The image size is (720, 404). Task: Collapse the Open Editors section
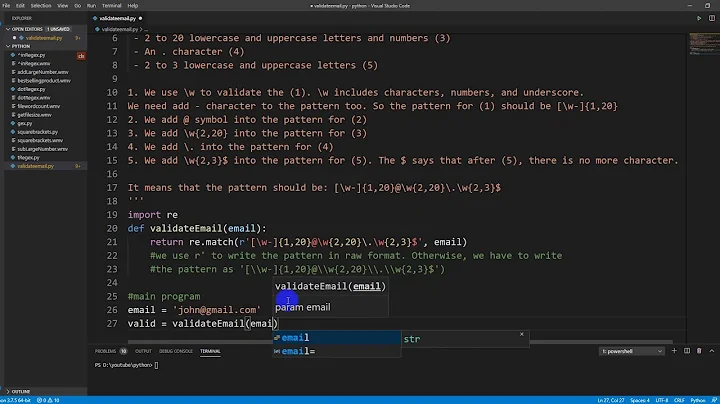[x=8, y=29]
